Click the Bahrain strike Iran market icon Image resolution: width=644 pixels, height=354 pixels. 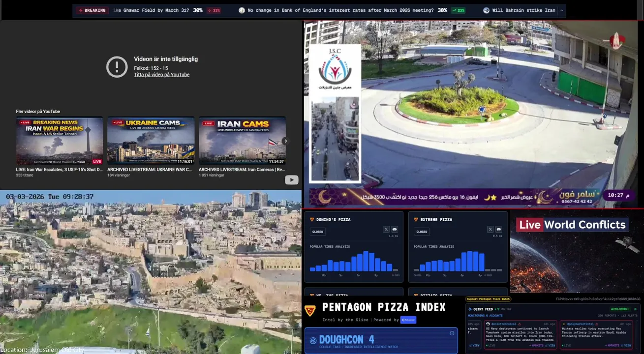coord(486,10)
